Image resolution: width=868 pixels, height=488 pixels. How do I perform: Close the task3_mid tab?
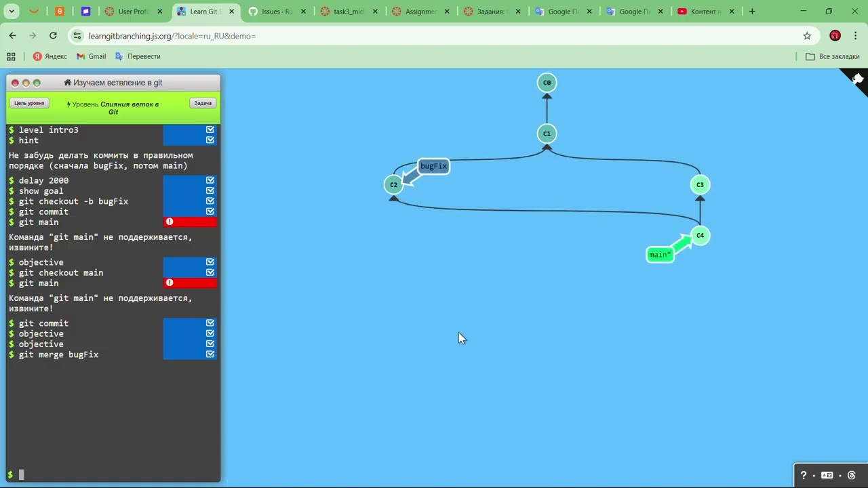coord(375,12)
